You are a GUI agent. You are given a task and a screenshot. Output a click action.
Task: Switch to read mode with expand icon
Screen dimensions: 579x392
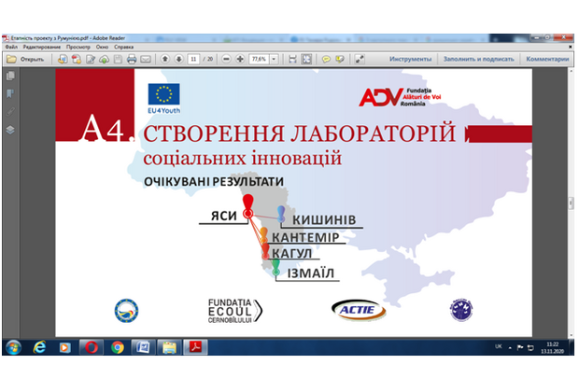(360, 59)
